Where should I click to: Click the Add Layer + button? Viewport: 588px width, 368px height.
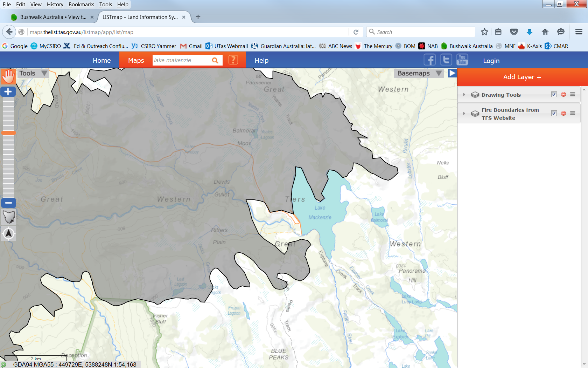(x=522, y=77)
